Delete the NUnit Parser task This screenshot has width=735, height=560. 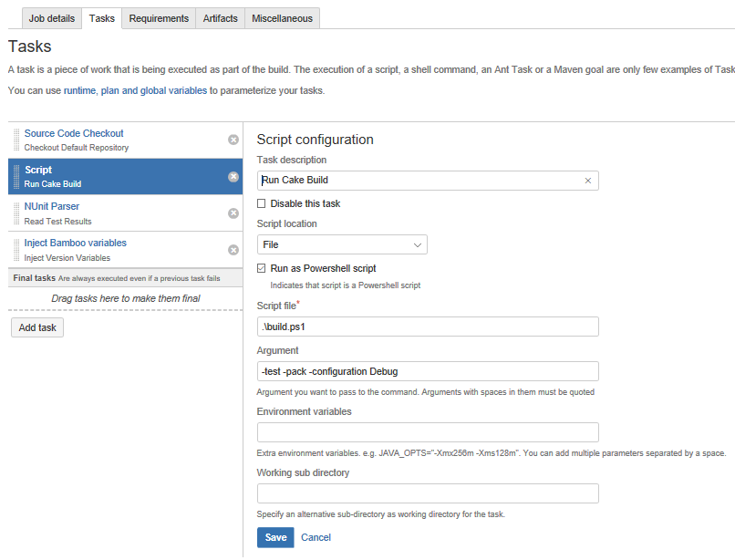tap(233, 212)
